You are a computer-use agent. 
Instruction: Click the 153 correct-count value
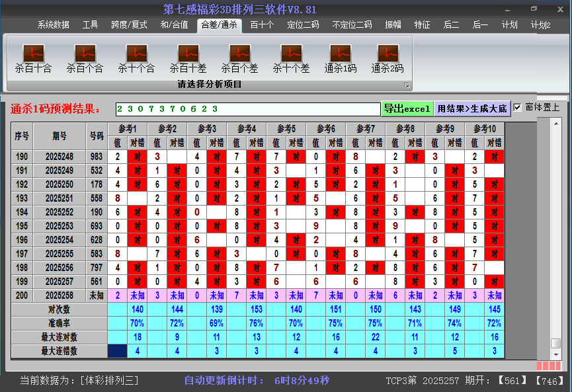pos(257,309)
